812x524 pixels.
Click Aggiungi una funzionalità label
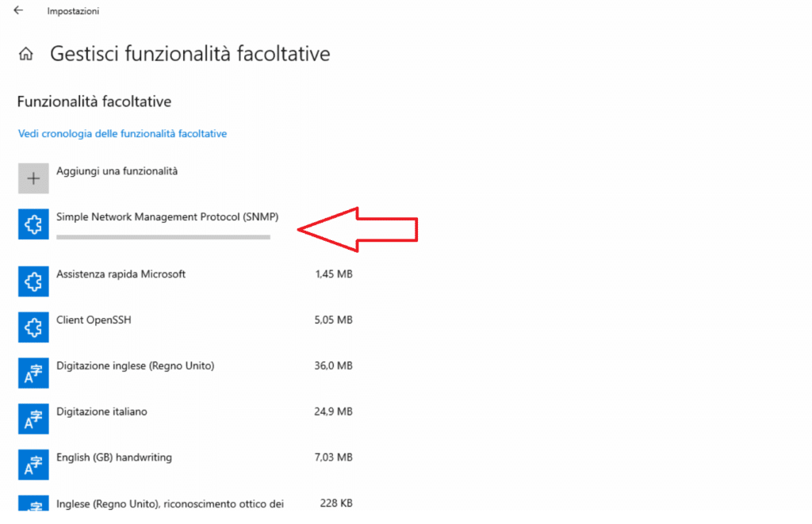pyautogui.click(x=117, y=170)
